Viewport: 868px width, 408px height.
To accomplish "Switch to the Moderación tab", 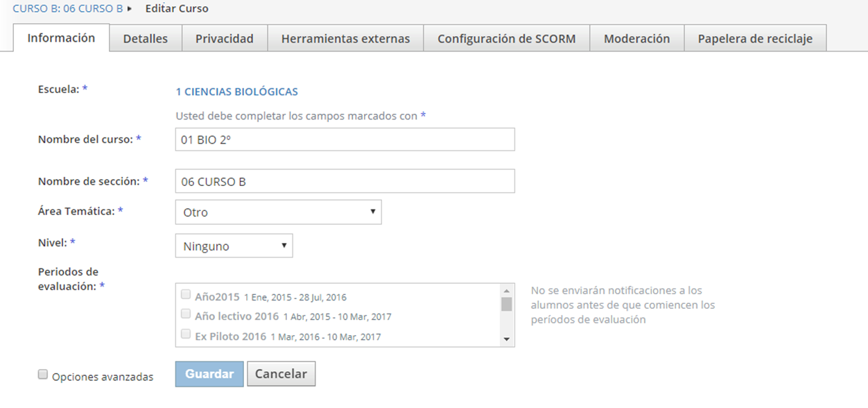I will [x=636, y=38].
